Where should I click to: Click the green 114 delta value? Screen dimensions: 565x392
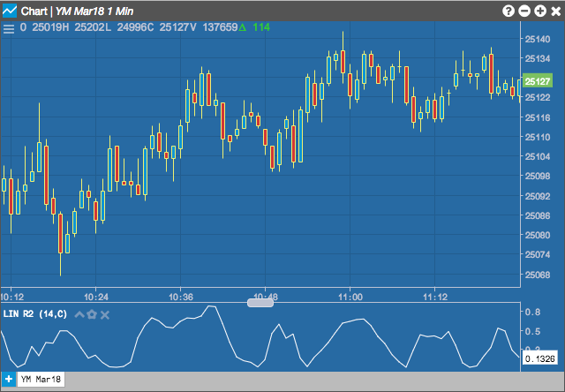tap(261, 27)
